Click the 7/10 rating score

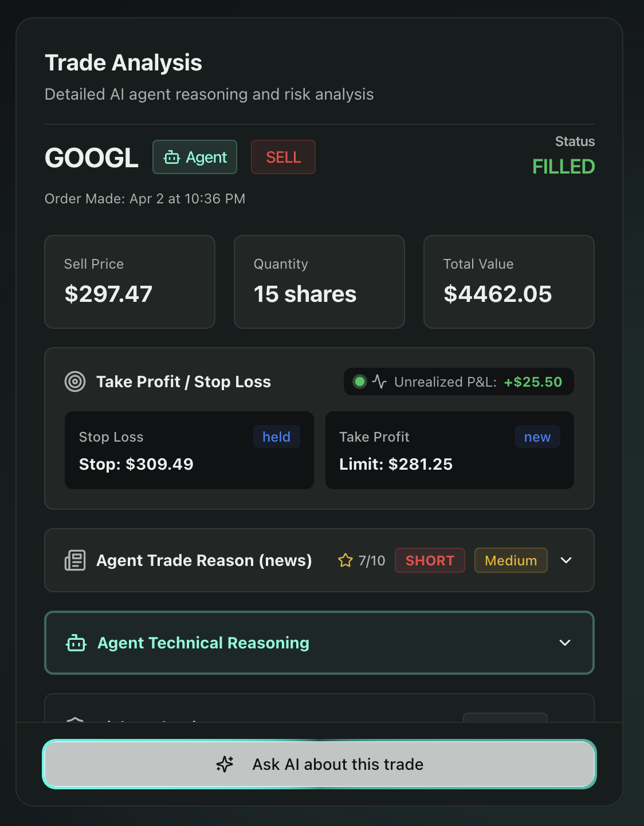372,560
